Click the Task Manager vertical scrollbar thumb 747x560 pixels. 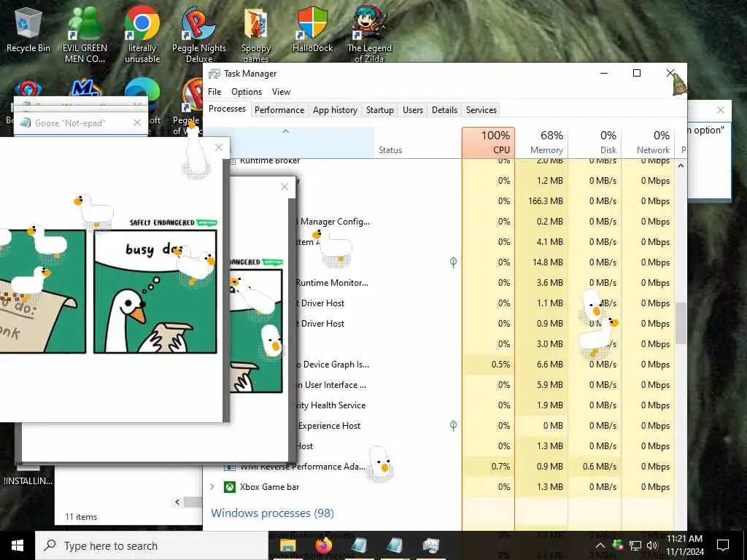pos(681,323)
